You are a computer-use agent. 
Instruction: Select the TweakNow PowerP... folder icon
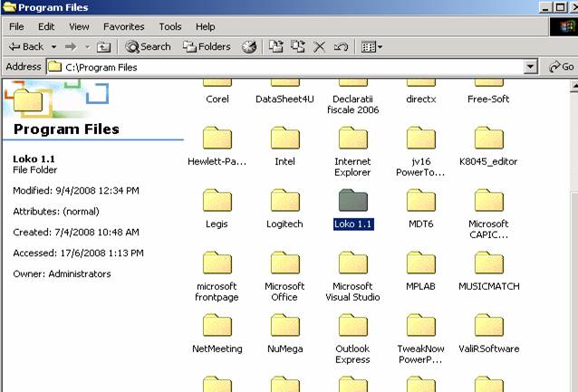(x=421, y=325)
